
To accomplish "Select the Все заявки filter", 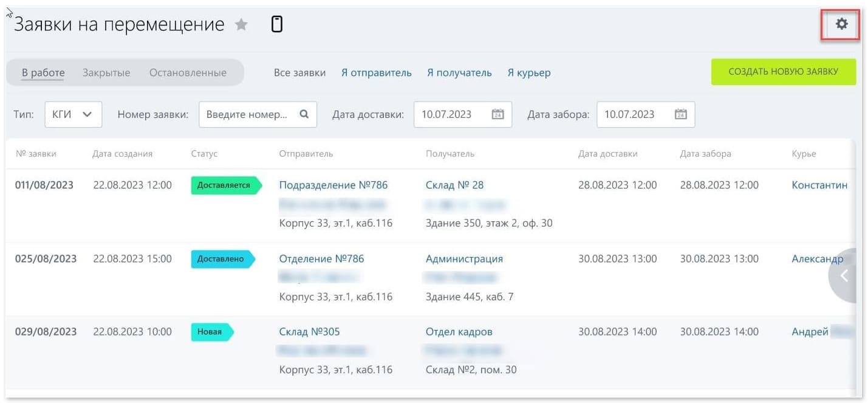I will point(298,72).
